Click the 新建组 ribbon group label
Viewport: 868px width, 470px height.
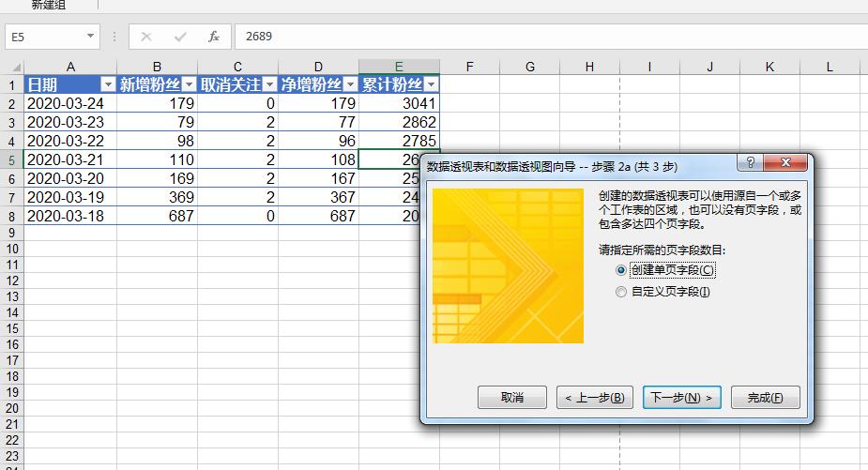pos(49,5)
